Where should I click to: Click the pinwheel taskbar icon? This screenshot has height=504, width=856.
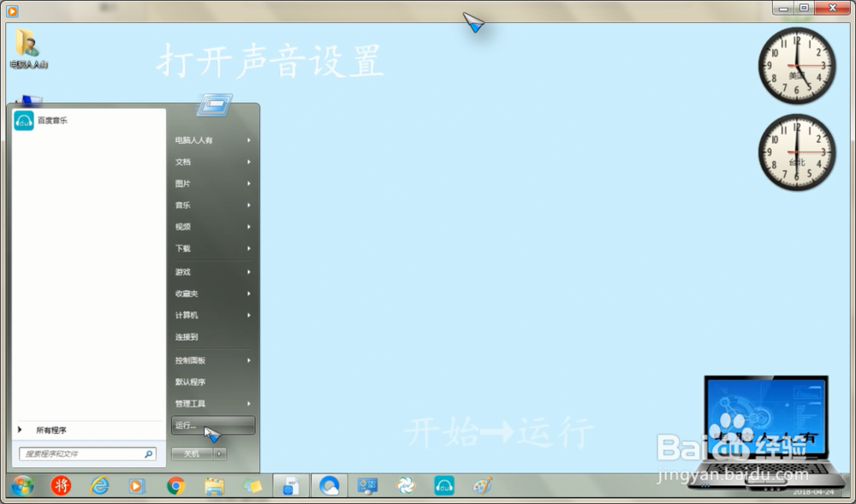(406, 485)
